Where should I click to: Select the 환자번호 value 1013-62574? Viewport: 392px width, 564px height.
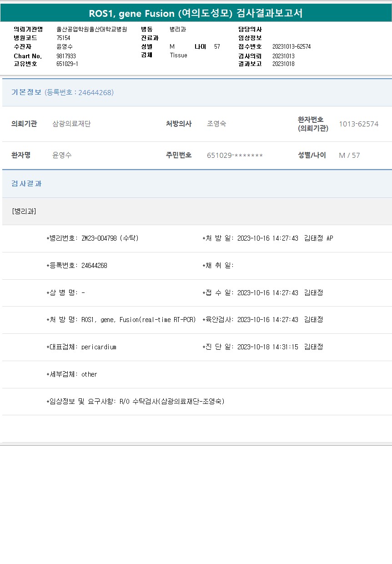(x=358, y=124)
